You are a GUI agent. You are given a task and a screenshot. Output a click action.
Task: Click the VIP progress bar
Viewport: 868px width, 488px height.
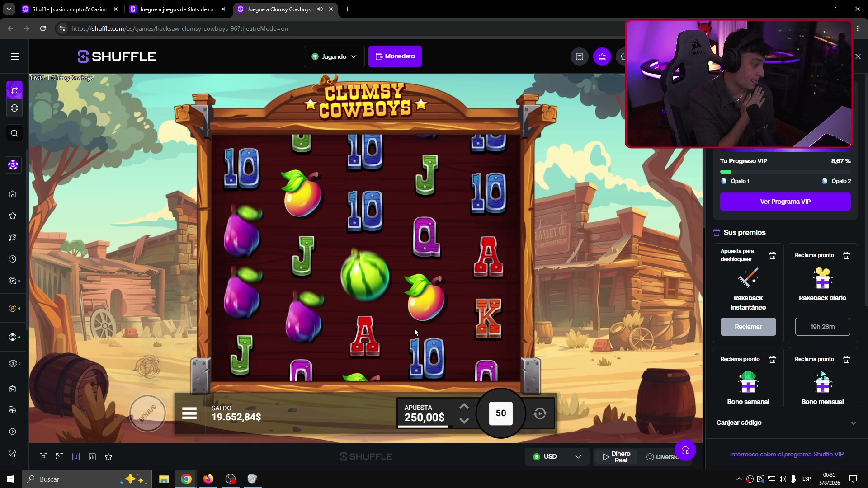click(785, 172)
